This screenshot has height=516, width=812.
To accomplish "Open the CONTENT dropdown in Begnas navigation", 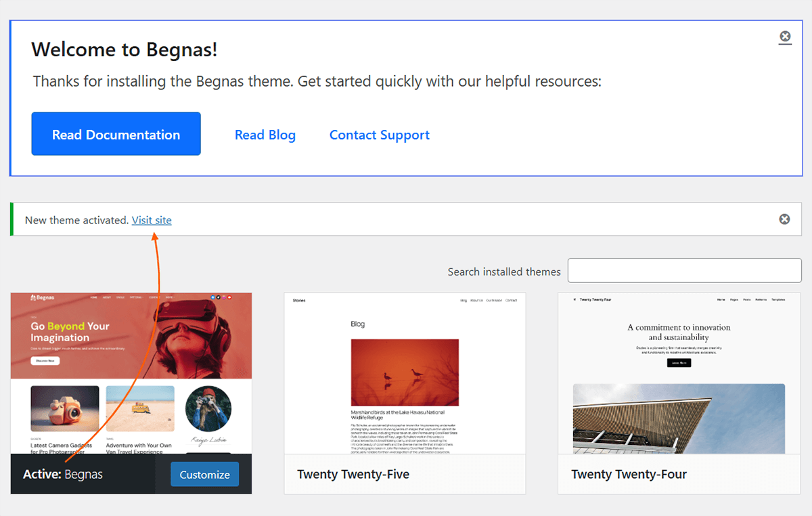I will [x=153, y=297].
